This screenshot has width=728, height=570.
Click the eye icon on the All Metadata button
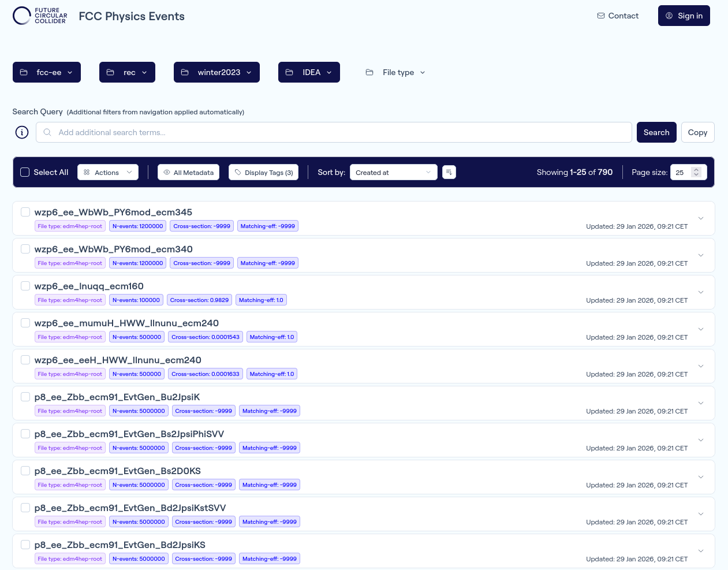tap(166, 172)
